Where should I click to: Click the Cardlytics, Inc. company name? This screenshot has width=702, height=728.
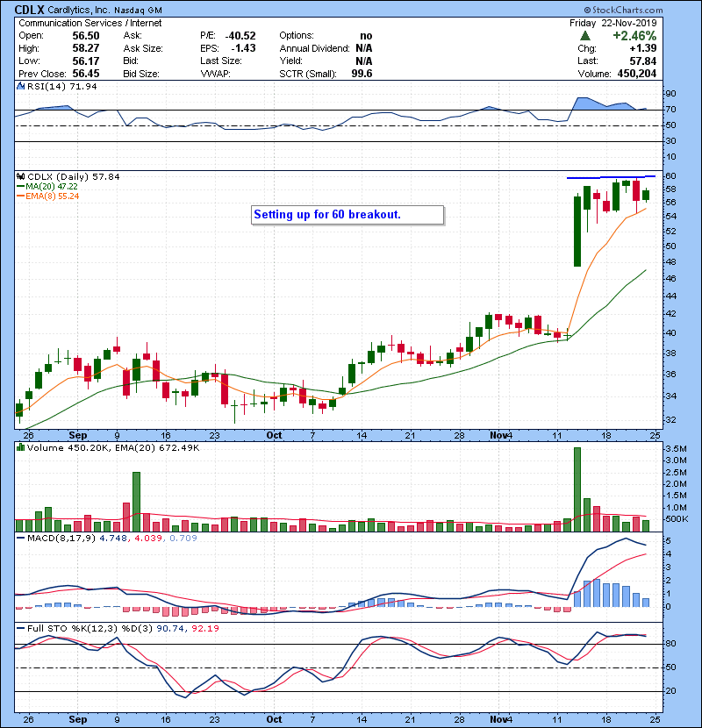pyautogui.click(x=79, y=11)
